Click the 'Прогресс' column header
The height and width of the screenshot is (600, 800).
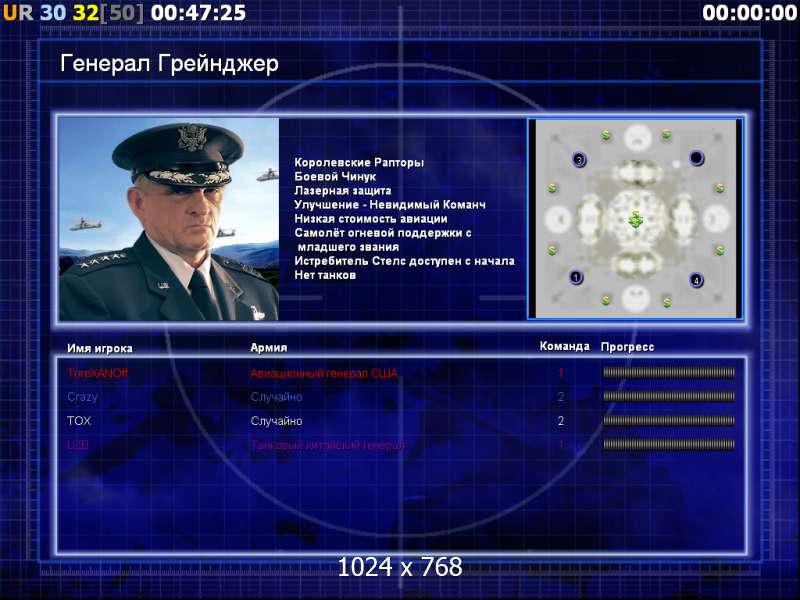(628, 347)
